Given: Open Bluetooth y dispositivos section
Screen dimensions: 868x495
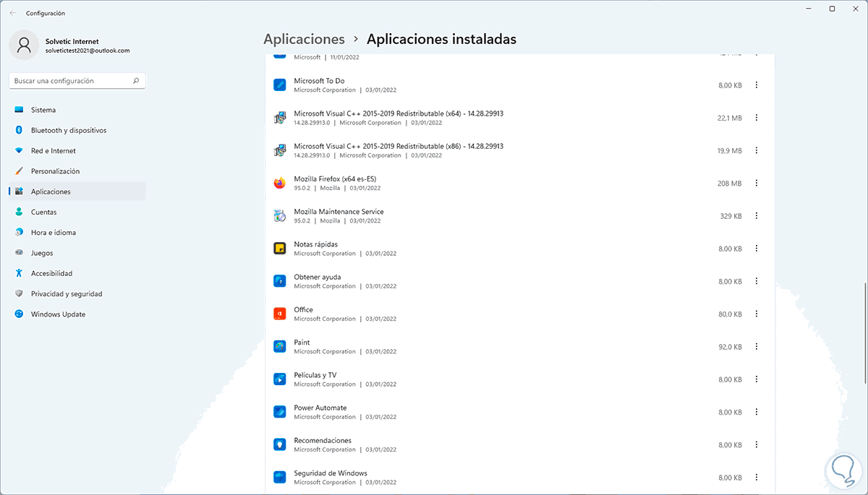Looking at the screenshot, I should (x=77, y=130).
